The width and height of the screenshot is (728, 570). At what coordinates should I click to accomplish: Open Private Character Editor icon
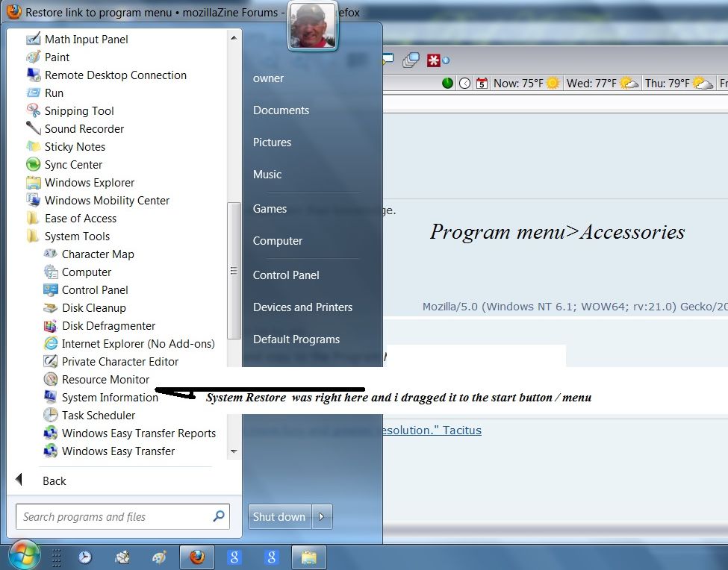(x=51, y=361)
